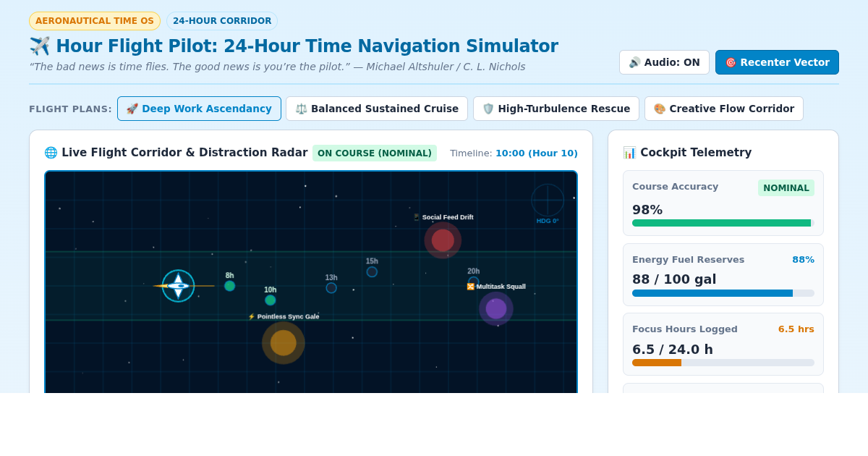
Task: Click the 24-HOUR CORRIDOR badge
Action: [222, 21]
